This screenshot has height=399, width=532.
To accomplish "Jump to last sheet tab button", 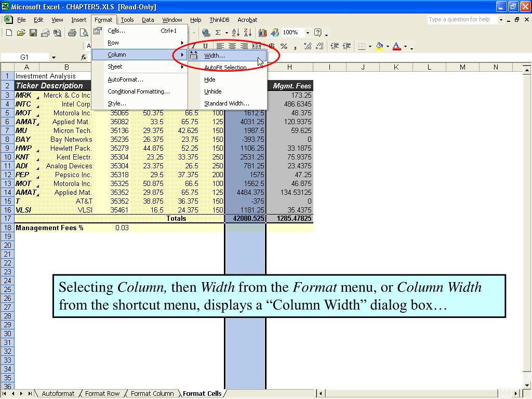I will pyautogui.click(x=30, y=394).
